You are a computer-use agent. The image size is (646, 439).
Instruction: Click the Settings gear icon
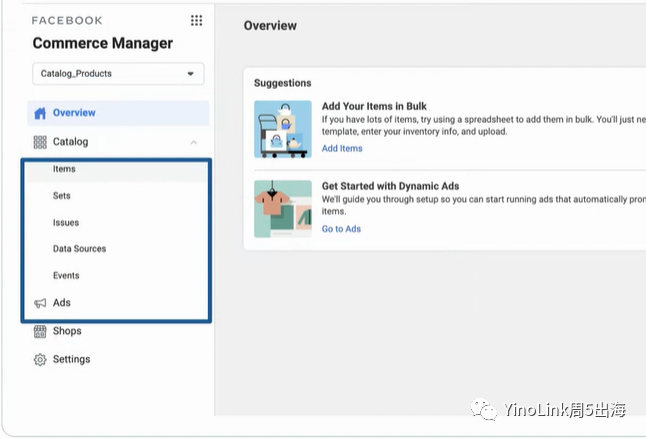point(40,360)
